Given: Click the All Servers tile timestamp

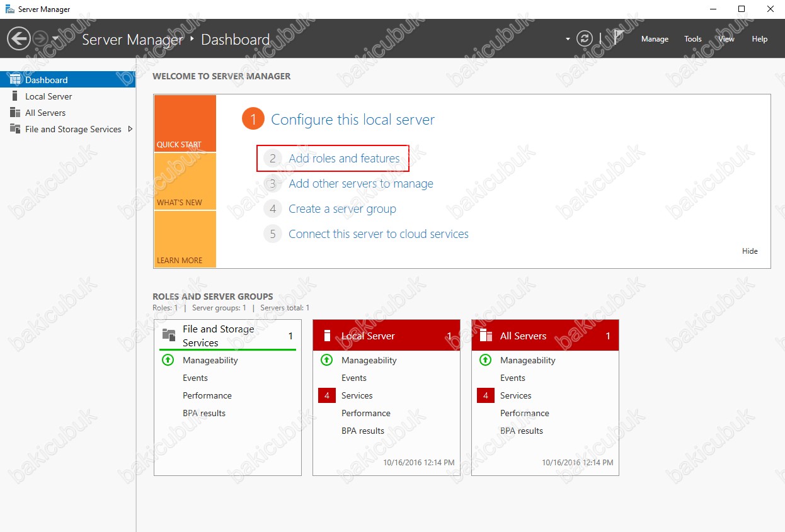Looking at the screenshot, I should coord(578,462).
